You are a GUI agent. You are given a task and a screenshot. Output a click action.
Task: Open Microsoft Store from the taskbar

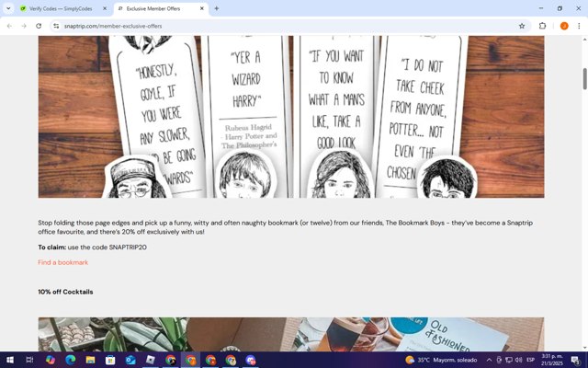[x=110, y=360]
